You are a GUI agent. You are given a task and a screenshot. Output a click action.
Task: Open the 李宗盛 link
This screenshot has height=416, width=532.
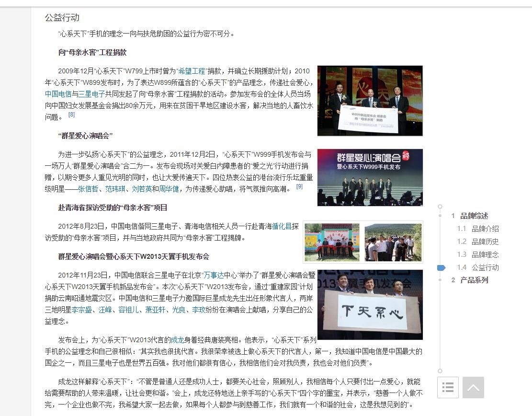point(82,310)
